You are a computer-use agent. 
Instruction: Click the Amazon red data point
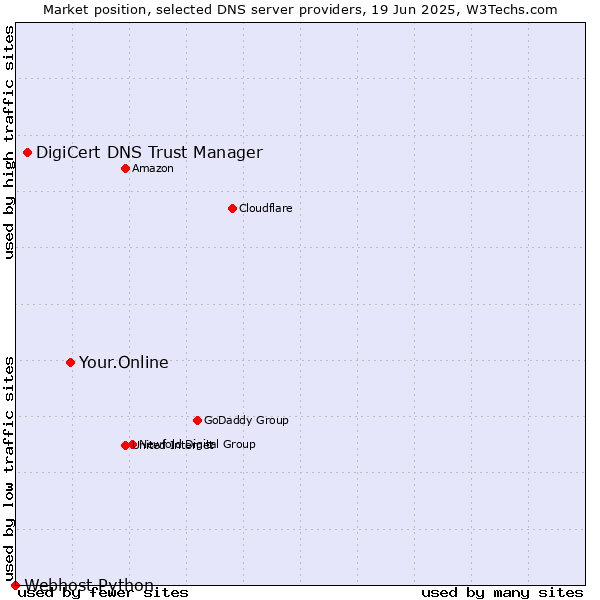[x=125, y=168]
